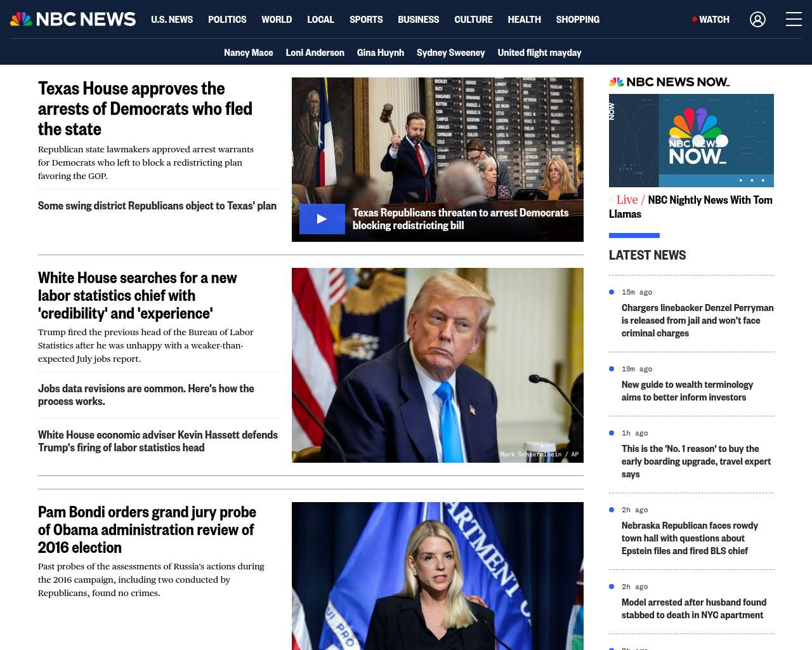Select the Sports nav item

click(x=366, y=20)
